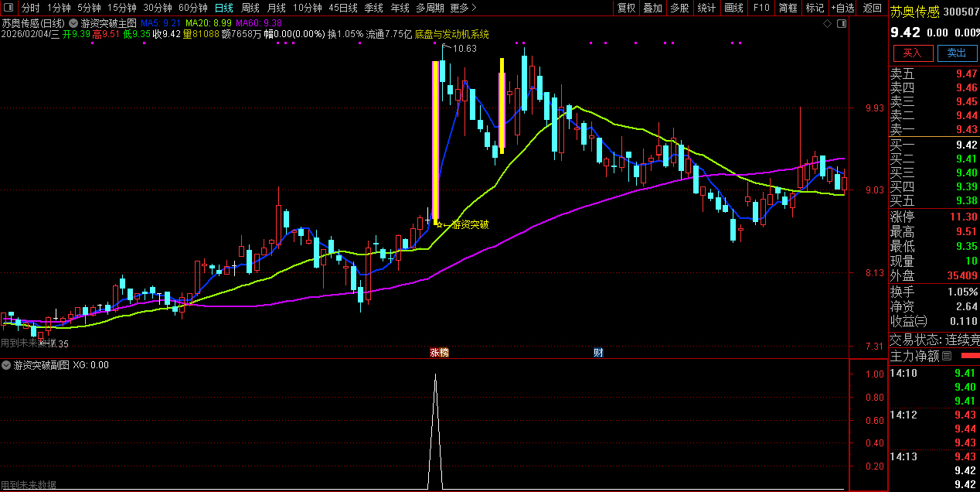Click the diamond icon above the chart
The width and height of the screenshot is (980, 492).
coord(828,24)
